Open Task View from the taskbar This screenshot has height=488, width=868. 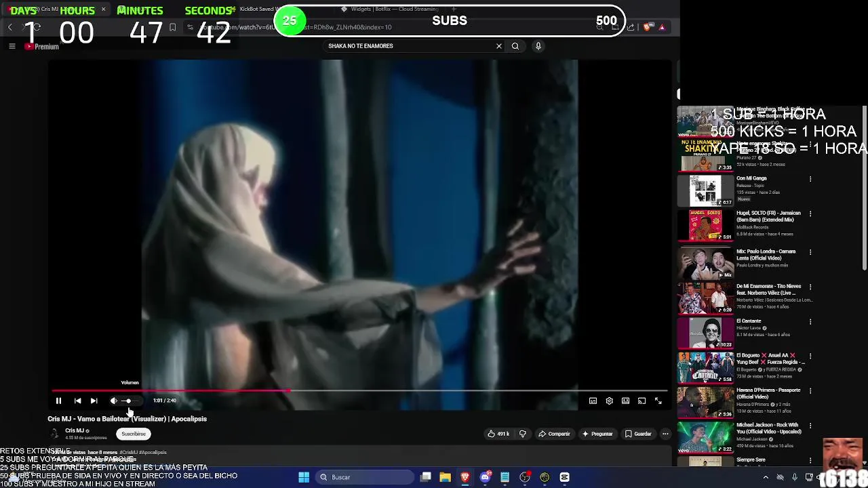tap(425, 477)
